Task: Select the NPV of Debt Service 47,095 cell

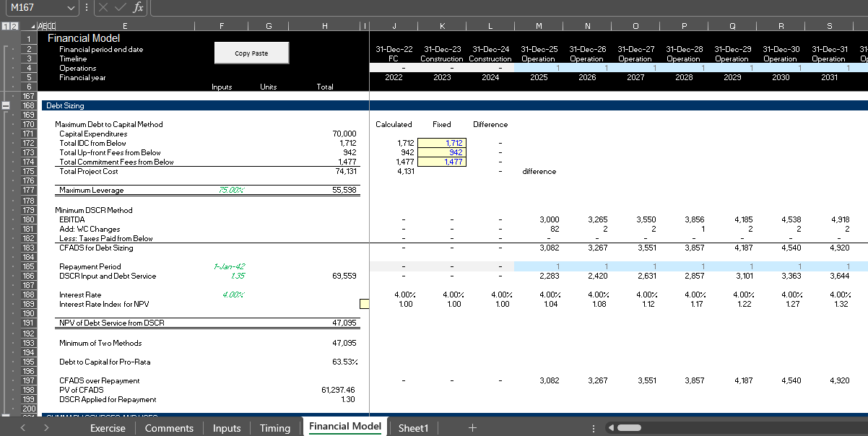Action: [x=324, y=323]
